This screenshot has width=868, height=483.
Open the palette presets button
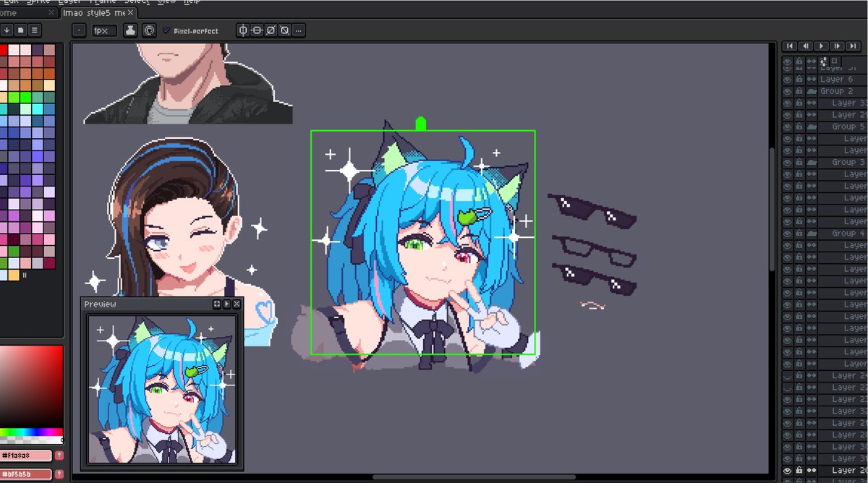[x=21, y=30]
